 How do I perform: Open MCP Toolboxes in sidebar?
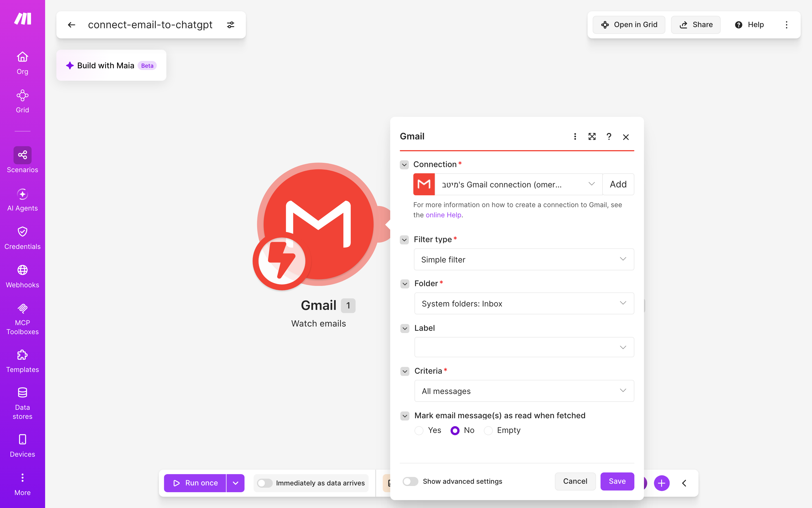[23, 319]
